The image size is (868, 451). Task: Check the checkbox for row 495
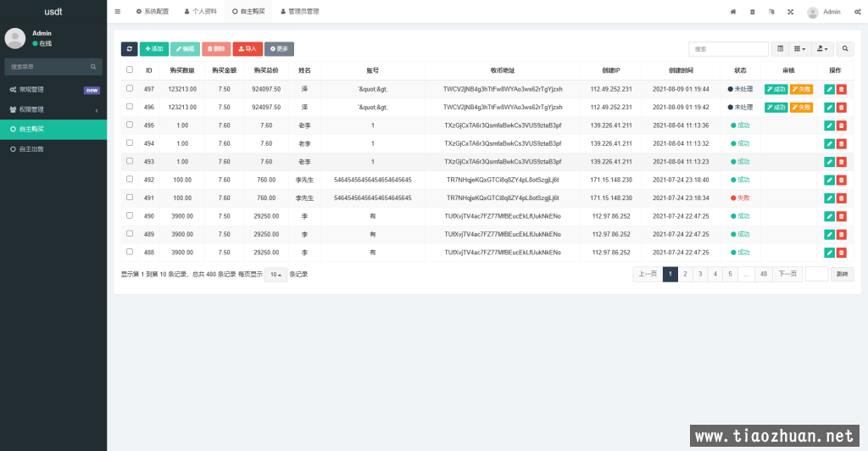(x=130, y=125)
